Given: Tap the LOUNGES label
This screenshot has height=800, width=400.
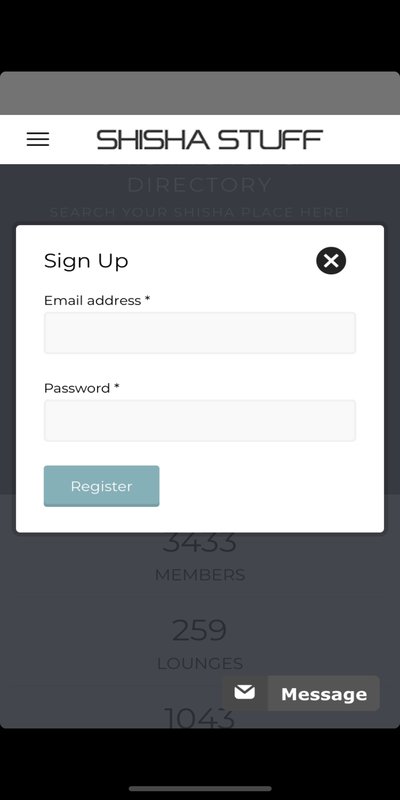Looking at the screenshot, I should coord(199,663).
